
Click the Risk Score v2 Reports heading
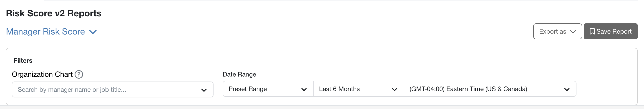[54, 13]
